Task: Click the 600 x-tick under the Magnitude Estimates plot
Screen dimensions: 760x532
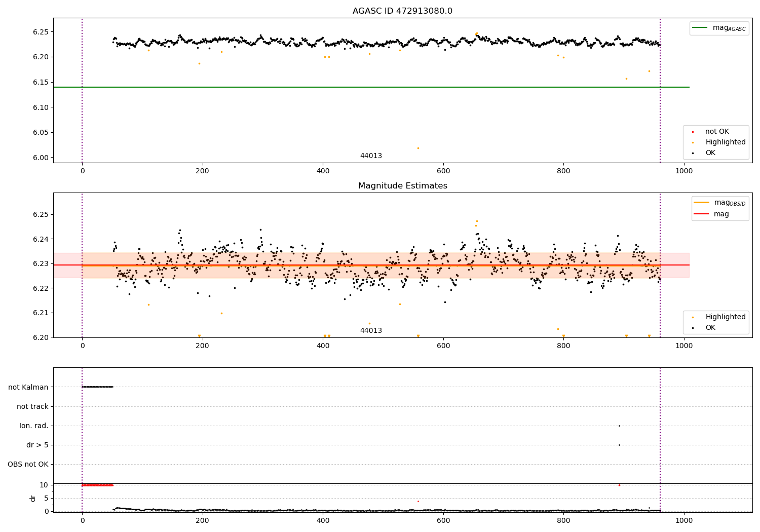Action: [x=443, y=346]
